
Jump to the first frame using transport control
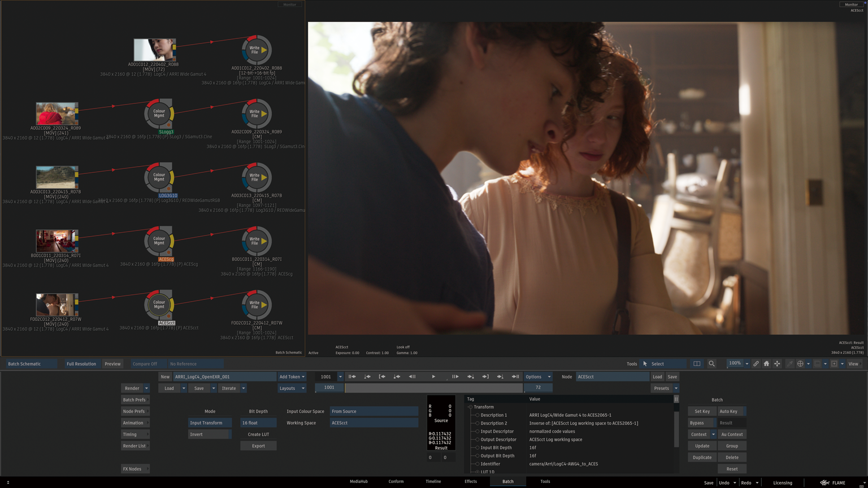[351, 377]
